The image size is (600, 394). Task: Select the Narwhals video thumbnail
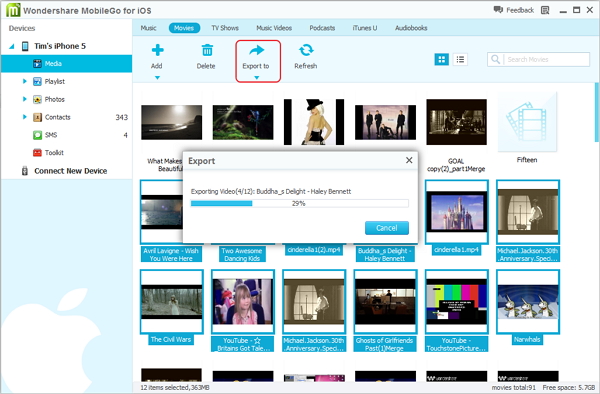(x=528, y=301)
